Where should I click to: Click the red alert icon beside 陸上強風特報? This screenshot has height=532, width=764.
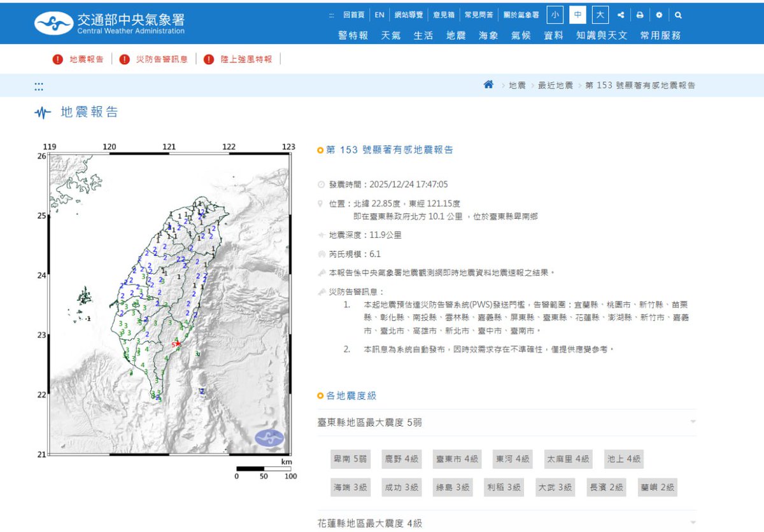click(209, 59)
